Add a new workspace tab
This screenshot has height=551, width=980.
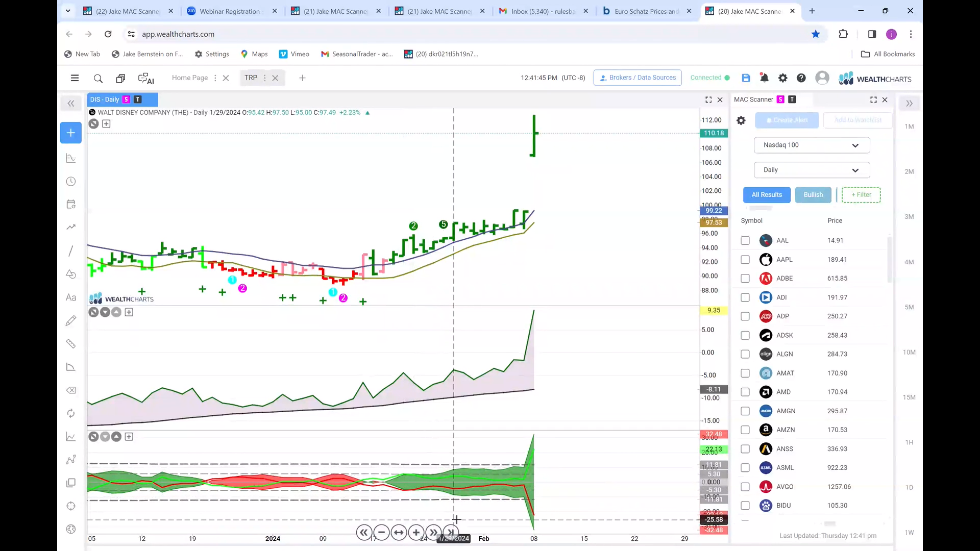pos(302,78)
